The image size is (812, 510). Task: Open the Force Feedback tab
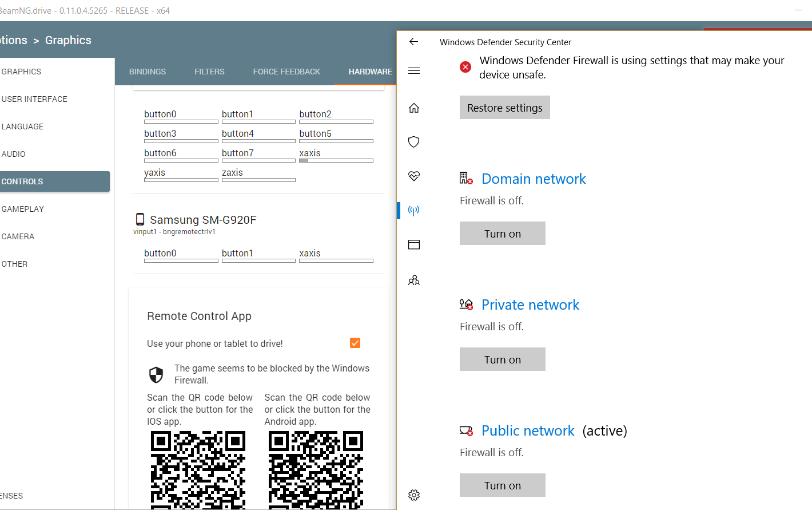[286, 72]
